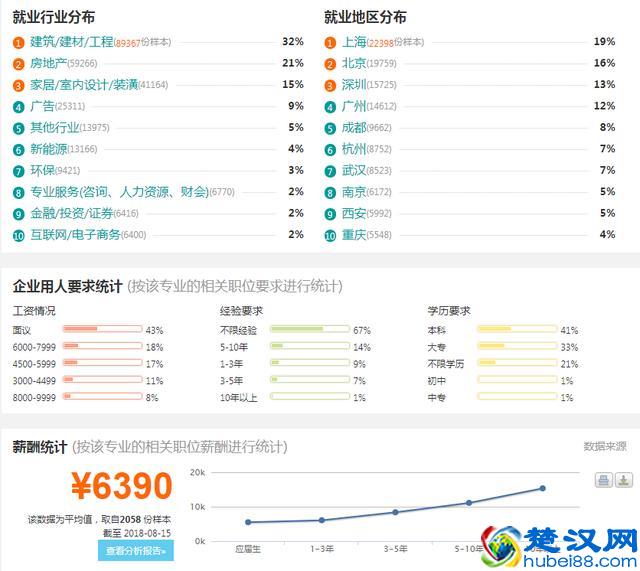Click the 本科 41% education bar
This screenshot has width=640, height=571.
517,329
